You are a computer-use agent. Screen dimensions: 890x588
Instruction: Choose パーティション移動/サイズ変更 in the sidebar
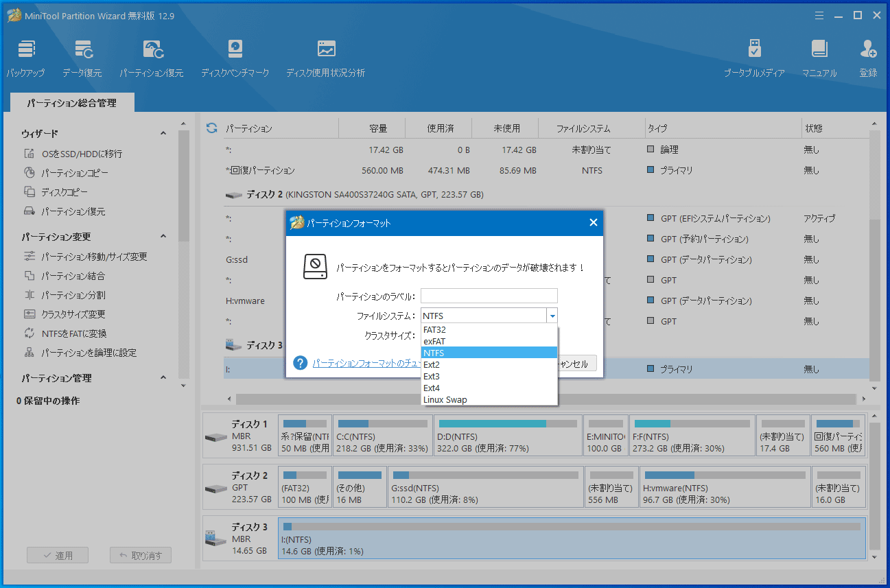[x=85, y=257]
